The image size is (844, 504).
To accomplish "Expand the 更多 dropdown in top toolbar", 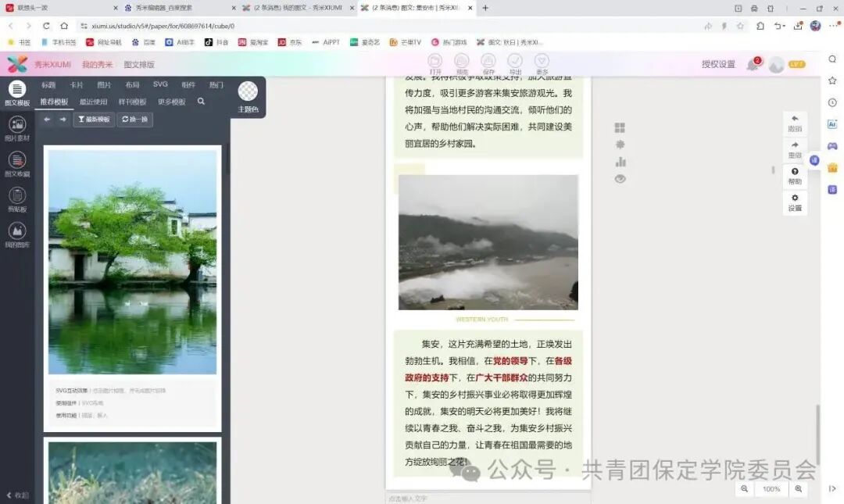I will point(542,62).
